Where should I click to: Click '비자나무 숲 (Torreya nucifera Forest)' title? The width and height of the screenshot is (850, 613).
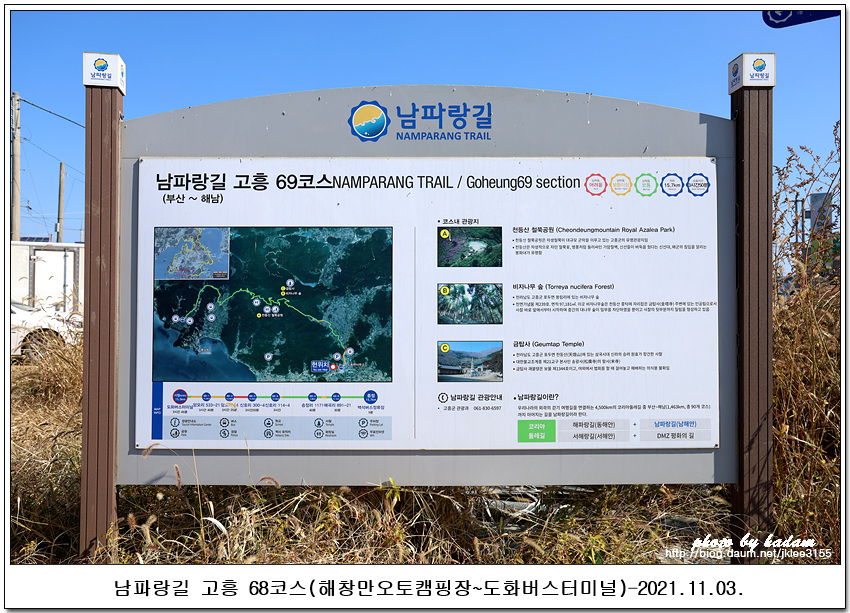(563, 287)
